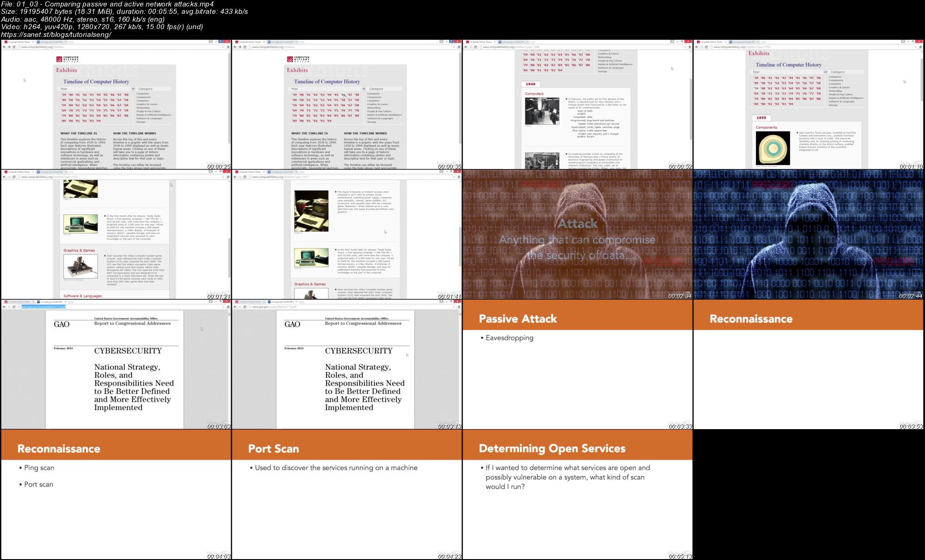
Task: Open the Chrome hamburger menu in the 00:00:25 frame
Action: [x=228, y=47]
